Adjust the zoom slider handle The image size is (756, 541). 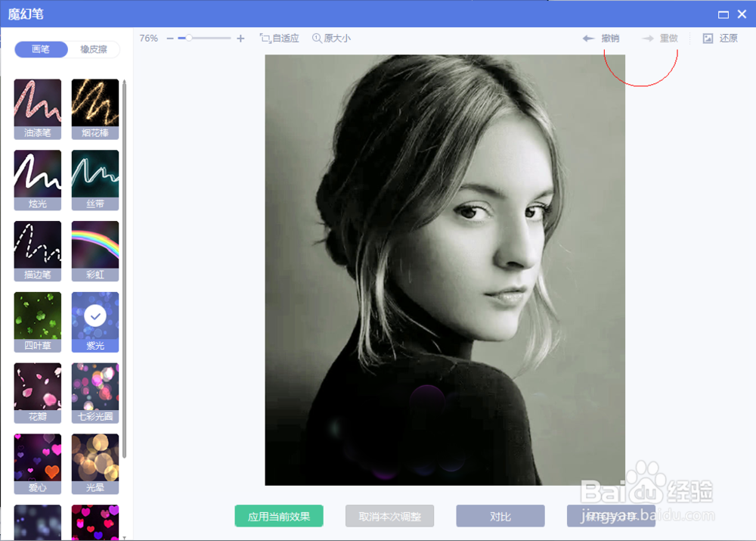[x=189, y=38]
